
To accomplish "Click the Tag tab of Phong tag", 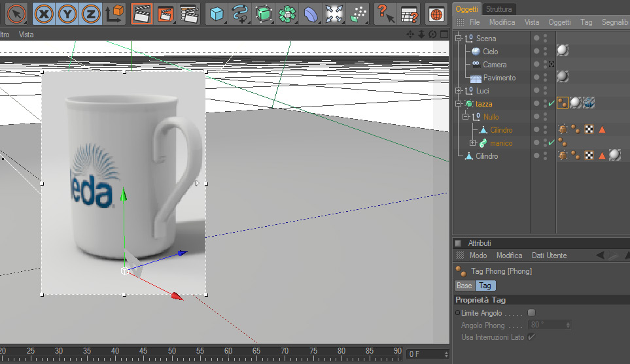I will click(x=485, y=286).
